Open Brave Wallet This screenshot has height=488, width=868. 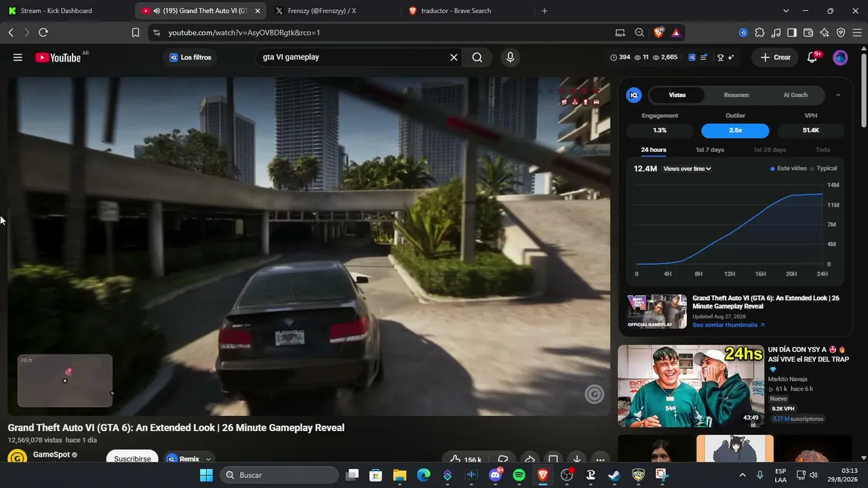point(808,33)
